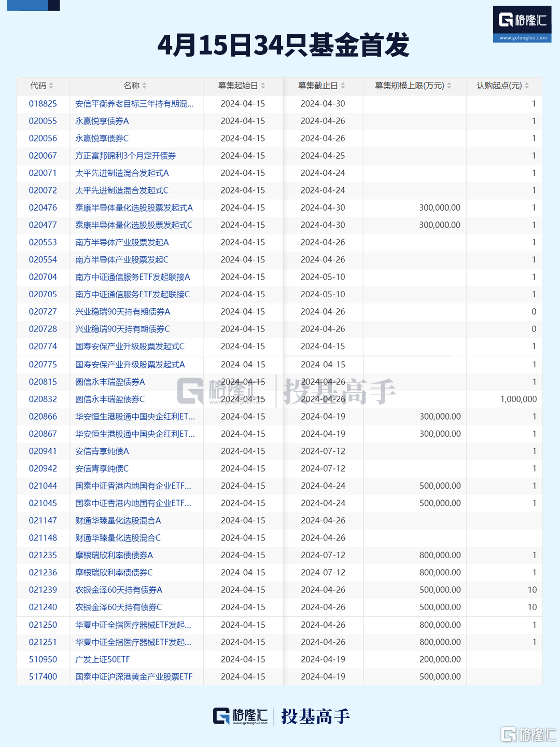Select fund name 南方半导体产业股票发起C
Viewport: 560px width, 747px height.
click(122, 259)
